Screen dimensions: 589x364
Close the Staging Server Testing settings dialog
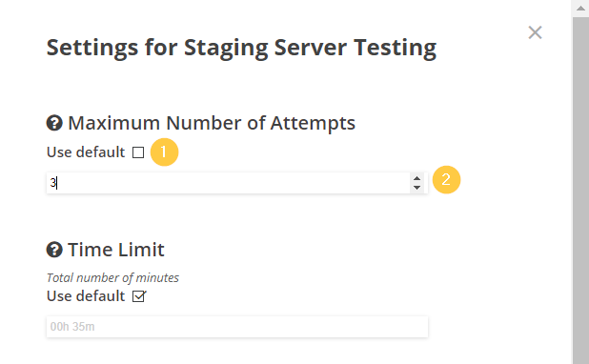[x=535, y=32]
